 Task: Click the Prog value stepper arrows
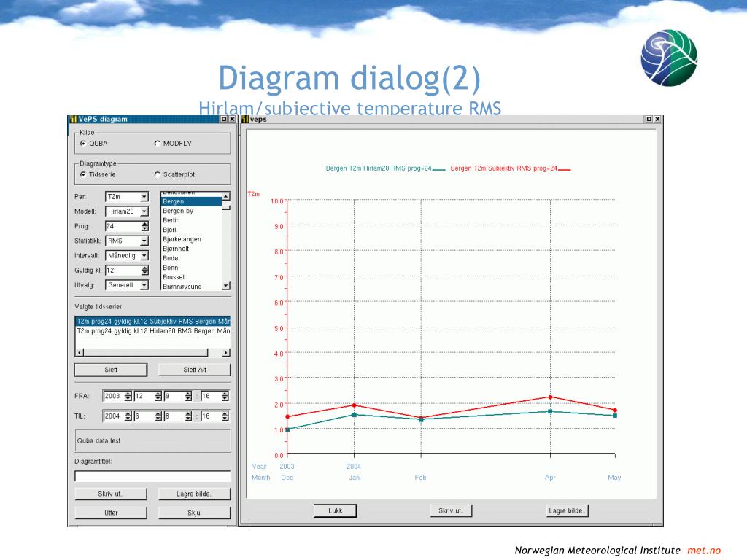coord(145,226)
